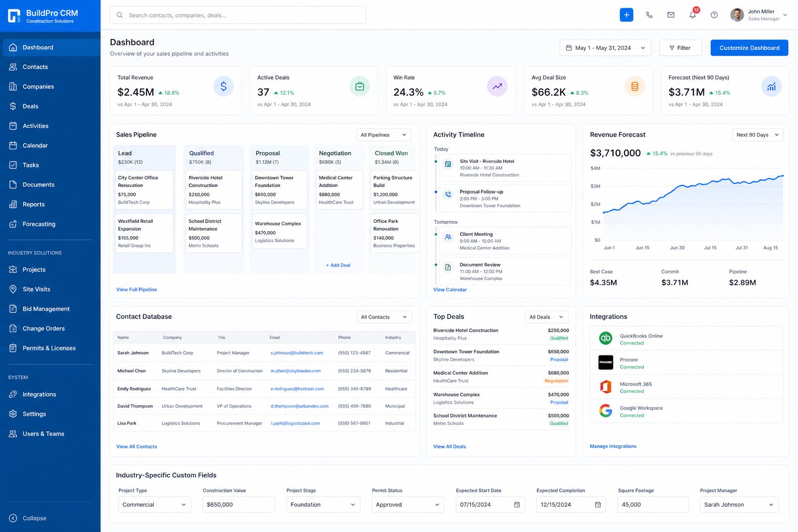Image resolution: width=798 pixels, height=532 pixels.
Task: Click the Filter button
Action: pos(680,48)
